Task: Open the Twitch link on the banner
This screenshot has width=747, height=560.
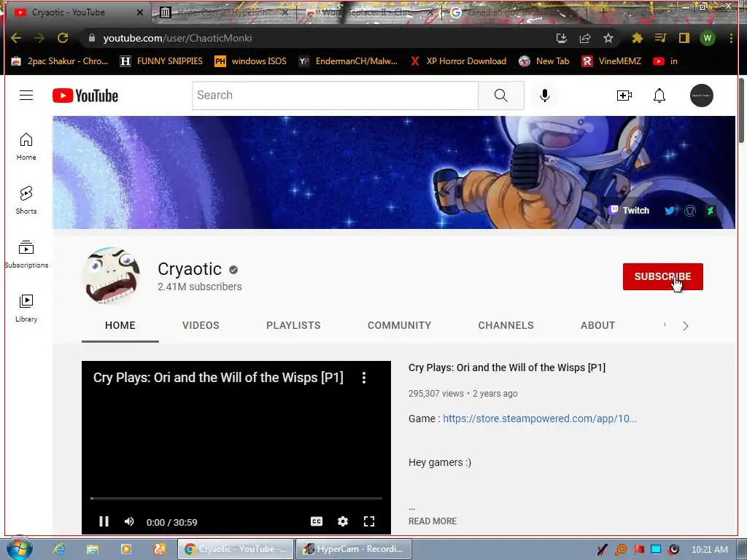Action: coord(630,211)
